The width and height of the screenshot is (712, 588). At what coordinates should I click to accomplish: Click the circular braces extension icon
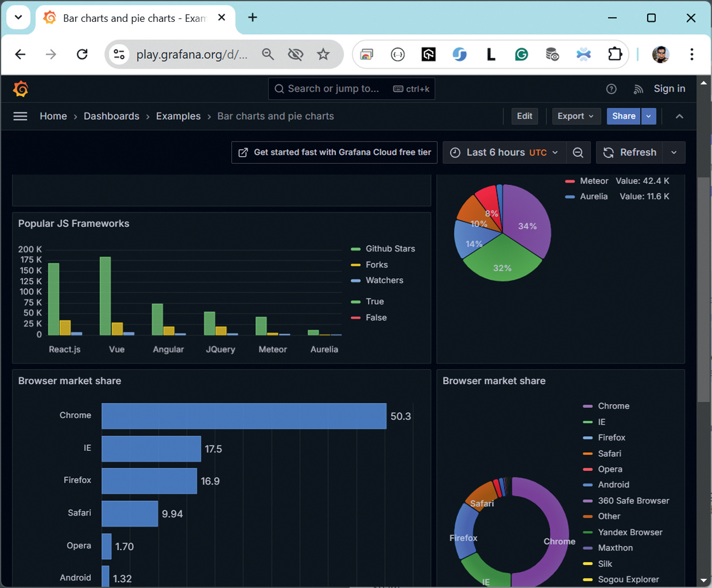tap(398, 54)
